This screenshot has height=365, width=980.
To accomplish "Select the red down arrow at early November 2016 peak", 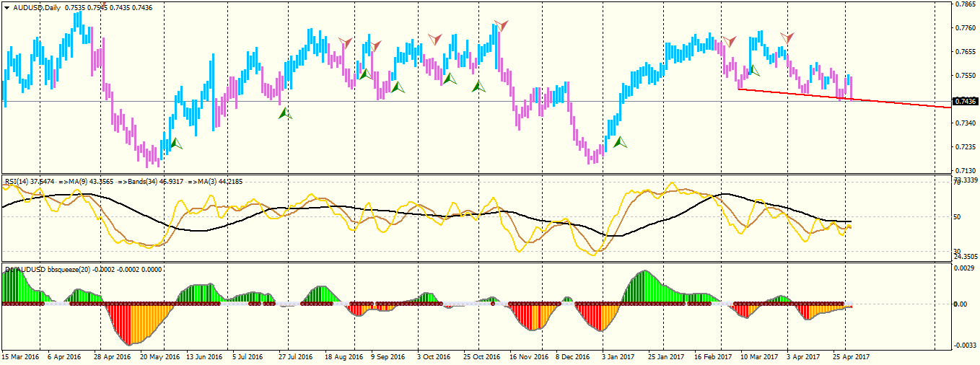I will [x=500, y=26].
